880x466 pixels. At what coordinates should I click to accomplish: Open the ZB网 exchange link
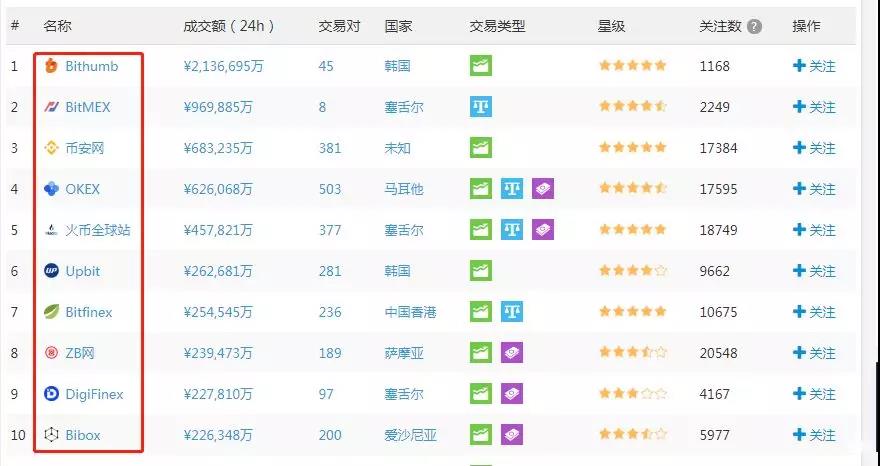(x=80, y=353)
